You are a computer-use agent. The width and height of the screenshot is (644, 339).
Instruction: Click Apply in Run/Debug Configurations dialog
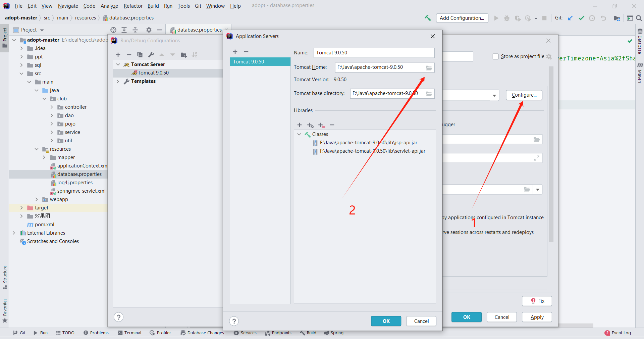[x=537, y=317]
